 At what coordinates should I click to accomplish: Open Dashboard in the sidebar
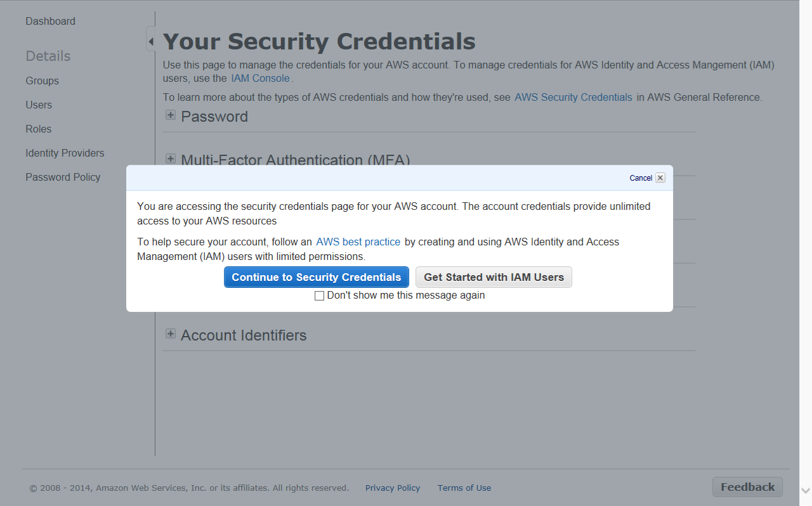click(50, 21)
